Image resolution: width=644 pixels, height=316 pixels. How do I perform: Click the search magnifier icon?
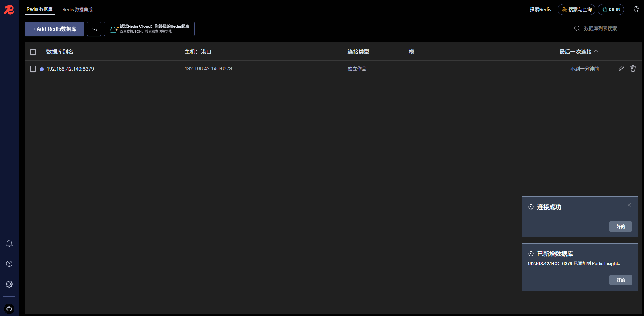pos(577,28)
